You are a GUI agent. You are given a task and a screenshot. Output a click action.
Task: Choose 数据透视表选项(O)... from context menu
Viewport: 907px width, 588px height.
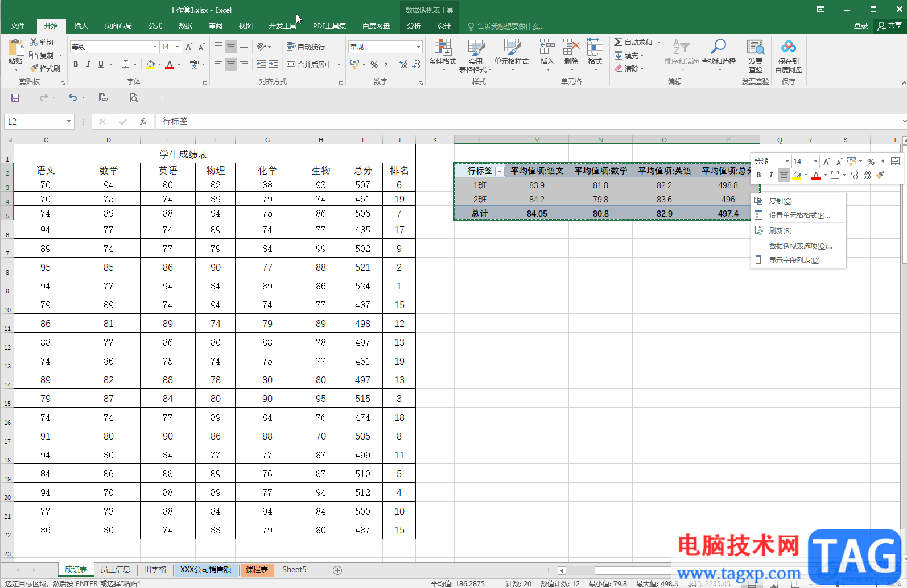(799, 246)
